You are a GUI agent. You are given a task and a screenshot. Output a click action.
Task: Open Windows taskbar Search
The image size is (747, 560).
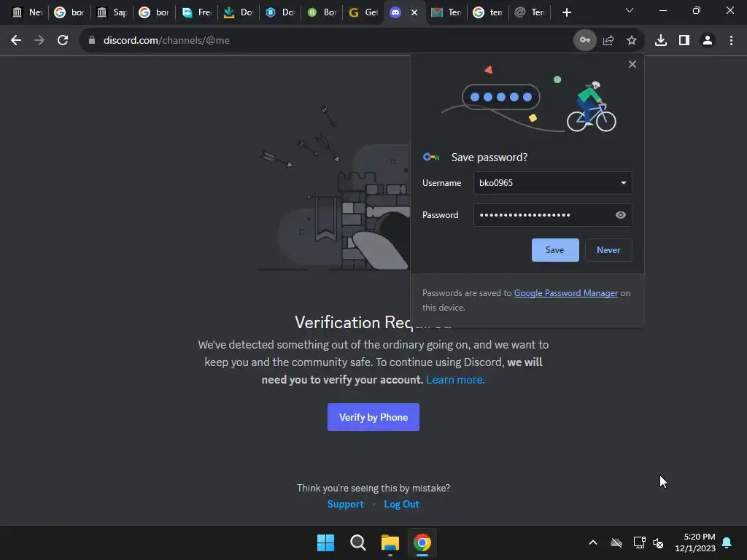click(x=357, y=542)
